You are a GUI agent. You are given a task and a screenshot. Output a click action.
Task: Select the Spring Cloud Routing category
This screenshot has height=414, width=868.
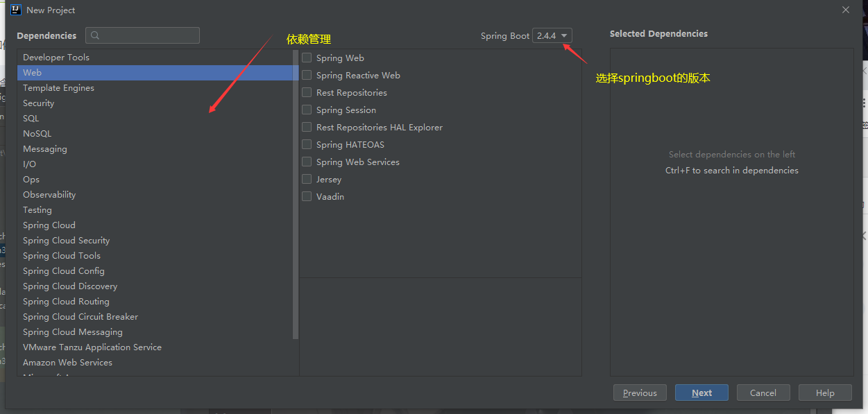click(x=155, y=302)
